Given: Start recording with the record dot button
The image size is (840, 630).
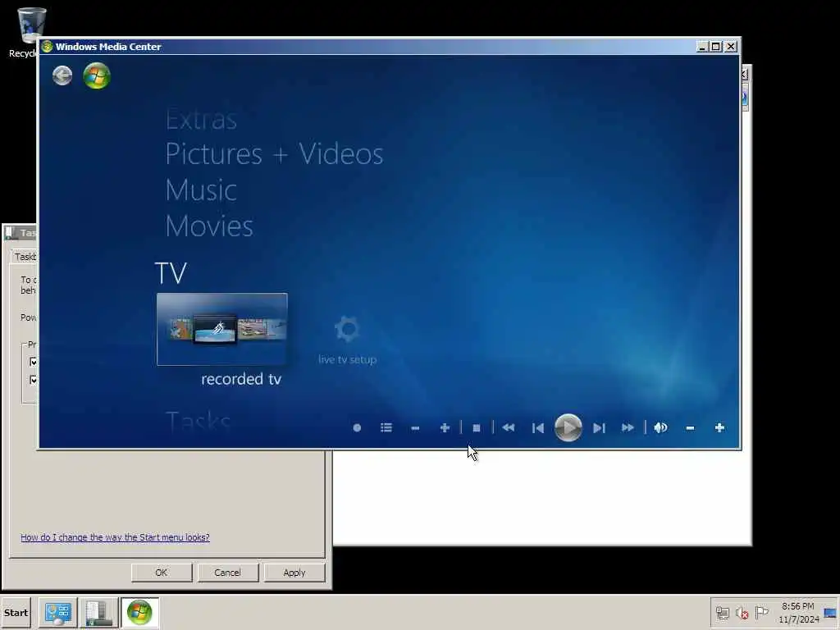Looking at the screenshot, I should coord(357,427).
